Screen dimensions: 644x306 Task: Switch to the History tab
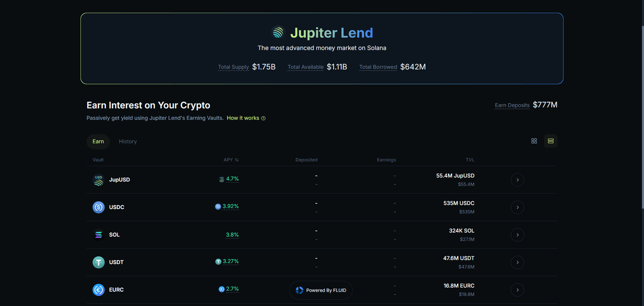pyautogui.click(x=128, y=142)
